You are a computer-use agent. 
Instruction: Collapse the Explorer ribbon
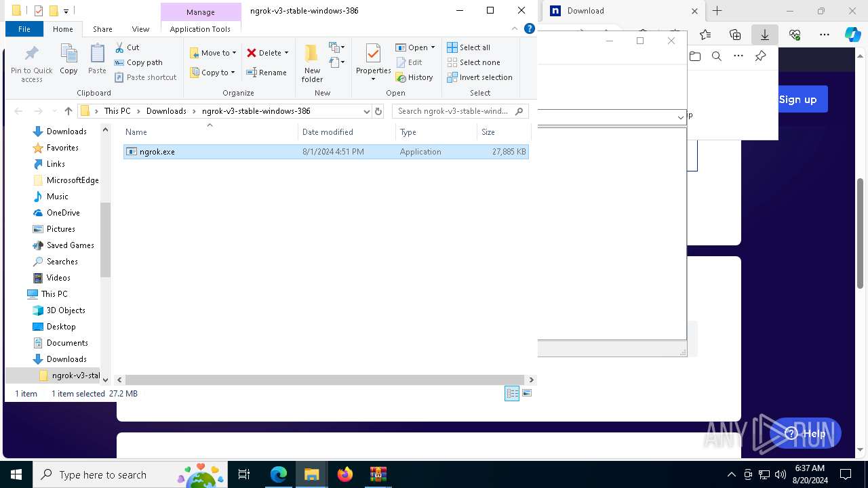coord(516,29)
